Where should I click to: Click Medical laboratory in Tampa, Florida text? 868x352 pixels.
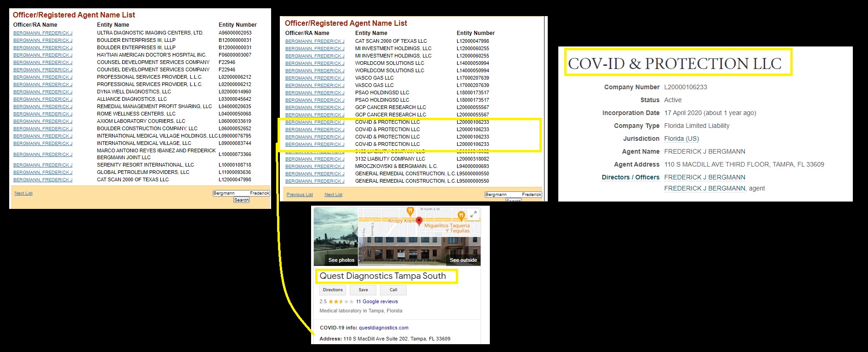click(x=361, y=311)
